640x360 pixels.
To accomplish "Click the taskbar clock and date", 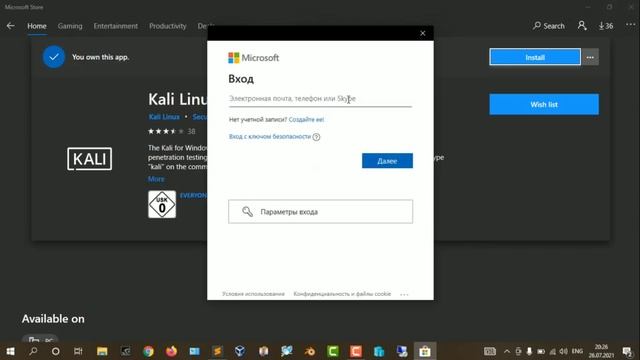I will click(x=601, y=351).
